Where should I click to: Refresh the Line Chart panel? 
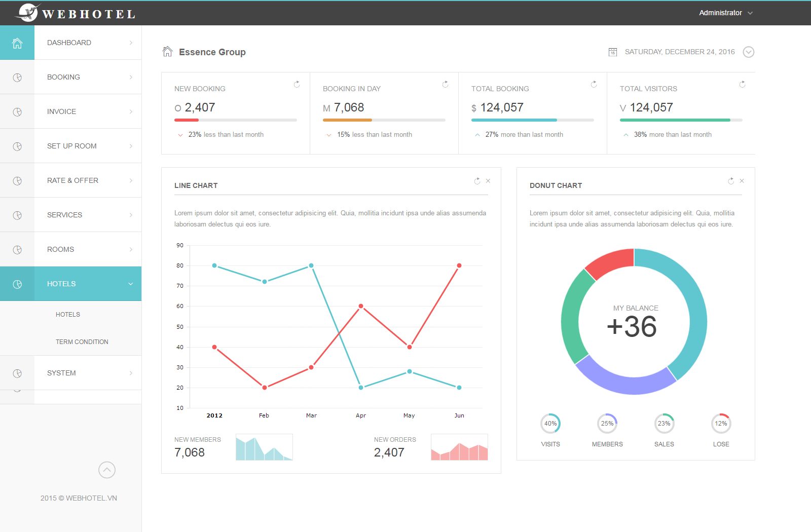coord(476,180)
